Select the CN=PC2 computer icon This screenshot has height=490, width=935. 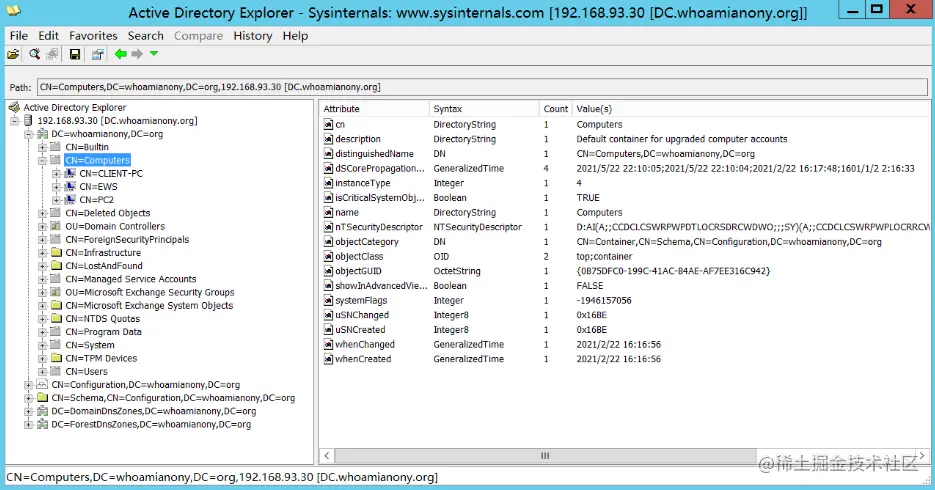(x=70, y=200)
